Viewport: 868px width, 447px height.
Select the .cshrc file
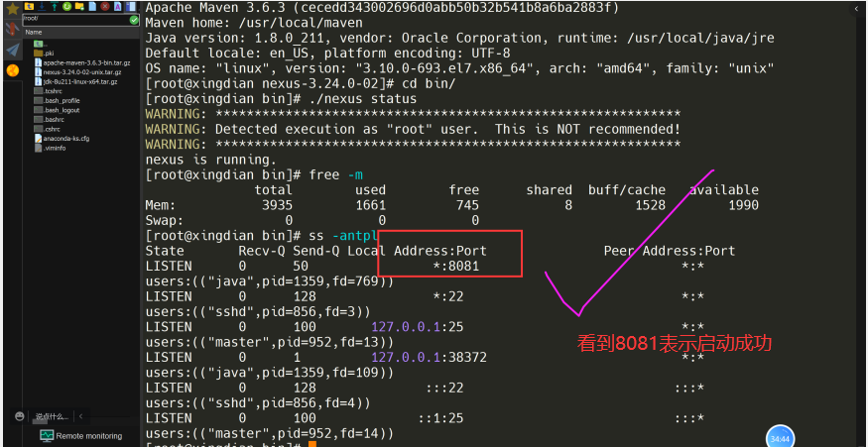point(48,129)
